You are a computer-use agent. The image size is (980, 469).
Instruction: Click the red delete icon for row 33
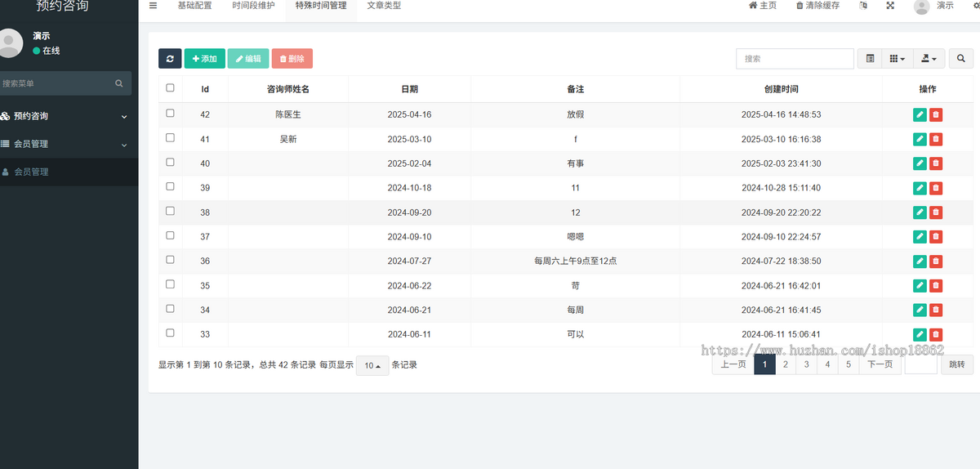click(936, 334)
